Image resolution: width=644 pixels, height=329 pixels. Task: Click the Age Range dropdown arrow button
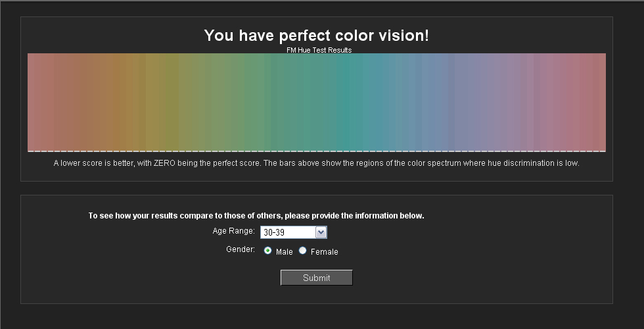(321, 232)
